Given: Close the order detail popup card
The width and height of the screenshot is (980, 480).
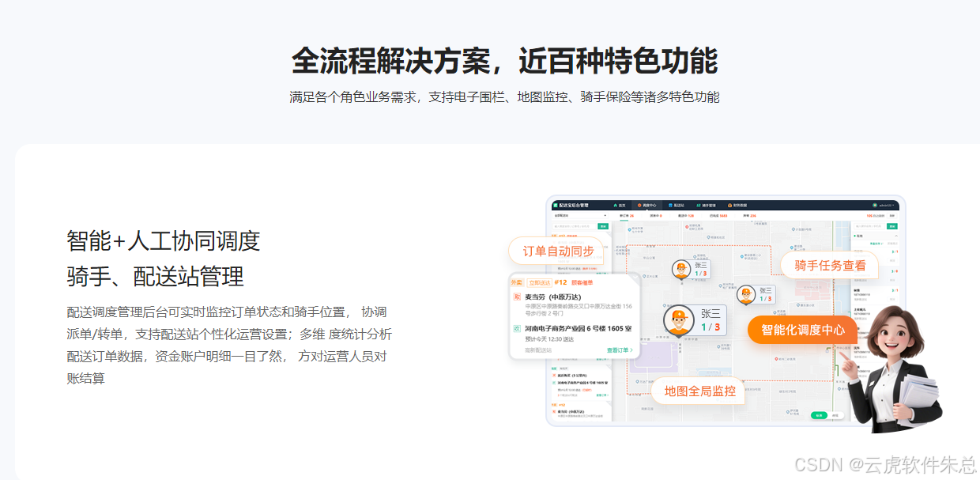Looking at the screenshot, I should (x=635, y=278).
